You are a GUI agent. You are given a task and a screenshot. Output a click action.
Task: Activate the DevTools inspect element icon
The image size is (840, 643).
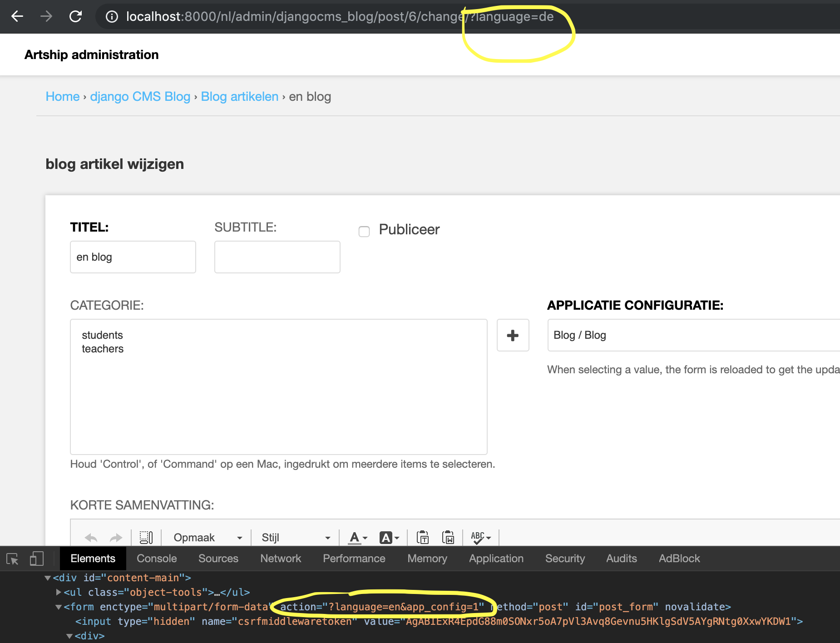pos(12,559)
